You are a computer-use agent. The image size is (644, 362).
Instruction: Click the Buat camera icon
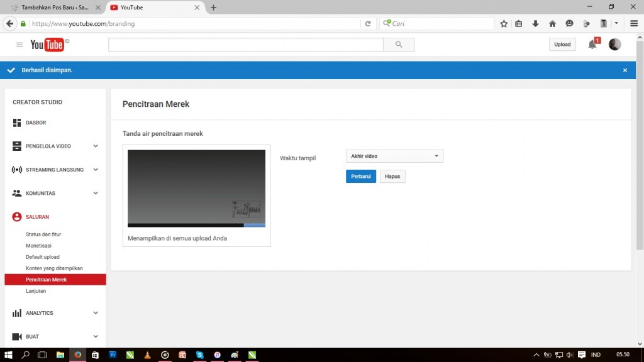[x=17, y=337]
